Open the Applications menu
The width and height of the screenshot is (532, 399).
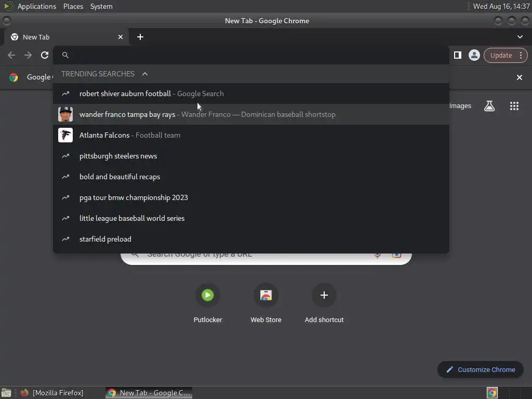coord(37,6)
